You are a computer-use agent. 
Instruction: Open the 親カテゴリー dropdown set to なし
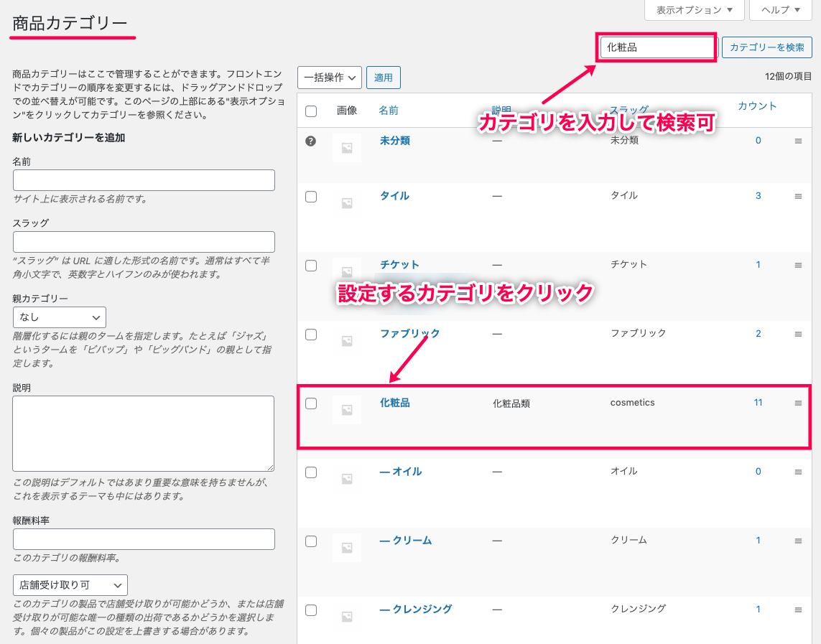[59, 317]
